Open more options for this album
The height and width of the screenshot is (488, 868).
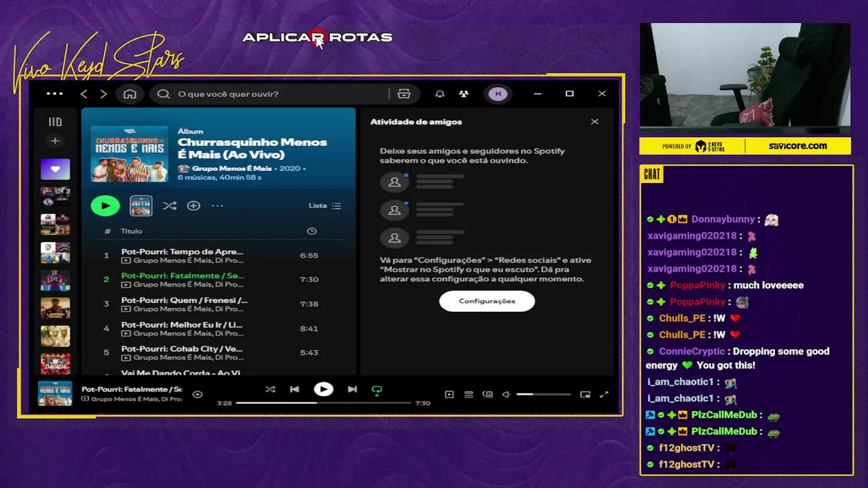217,205
